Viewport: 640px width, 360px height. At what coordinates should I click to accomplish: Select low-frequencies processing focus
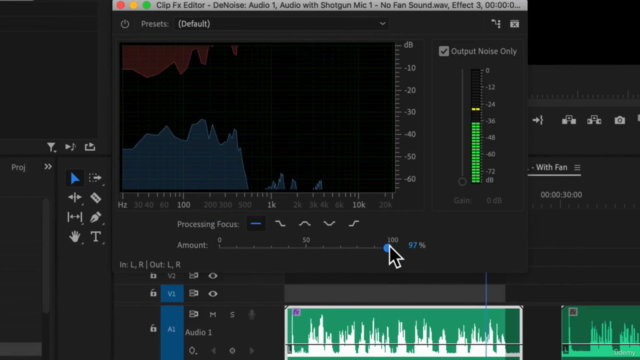pyautogui.click(x=280, y=224)
